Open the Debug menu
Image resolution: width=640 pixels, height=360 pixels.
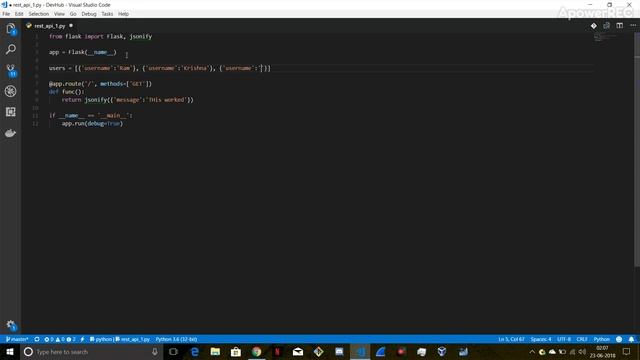(x=89, y=14)
